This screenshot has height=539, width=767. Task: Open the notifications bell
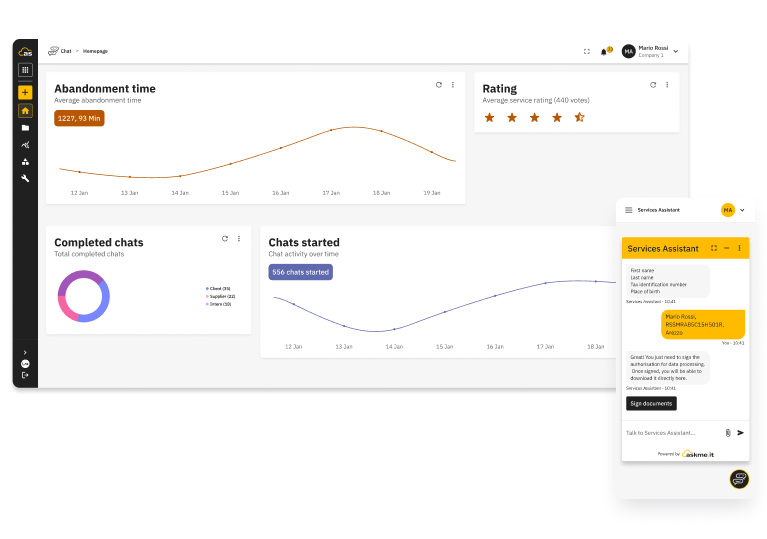[604, 51]
